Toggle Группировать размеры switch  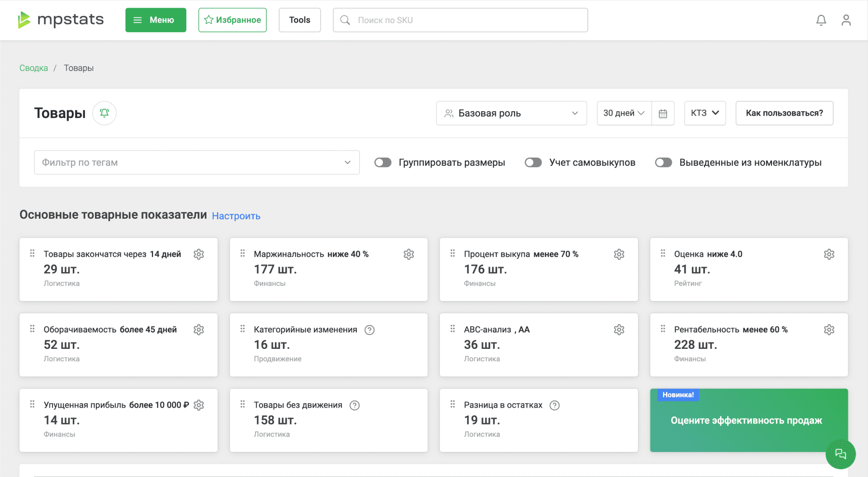pos(383,162)
